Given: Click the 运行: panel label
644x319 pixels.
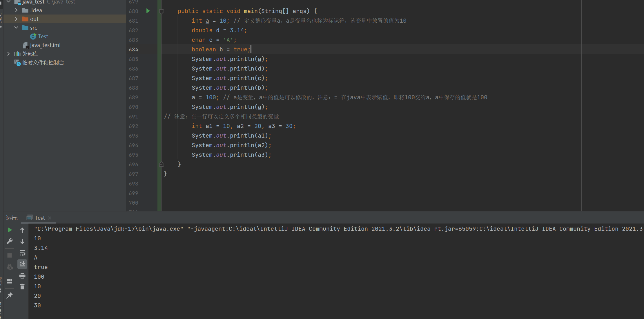Looking at the screenshot, I should (12, 218).
